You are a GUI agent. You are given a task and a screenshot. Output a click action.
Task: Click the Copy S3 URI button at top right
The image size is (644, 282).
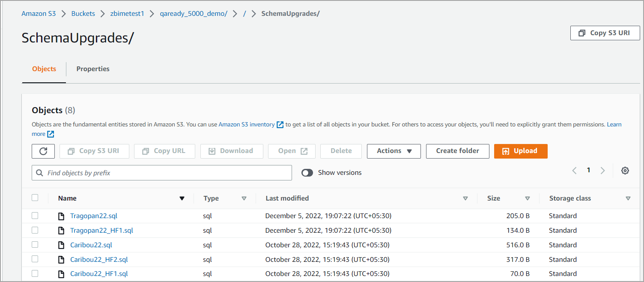tap(605, 33)
